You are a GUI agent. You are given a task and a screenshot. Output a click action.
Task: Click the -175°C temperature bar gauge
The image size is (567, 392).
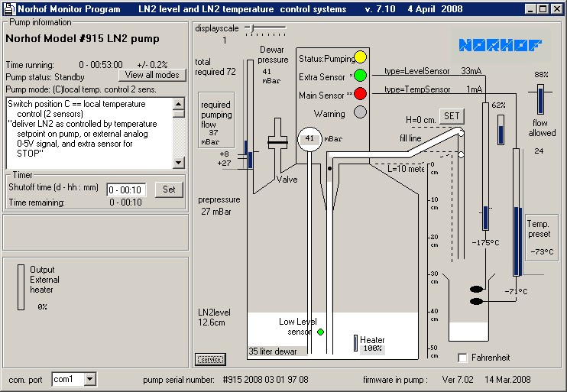pyautogui.click(x=486, y=167)
